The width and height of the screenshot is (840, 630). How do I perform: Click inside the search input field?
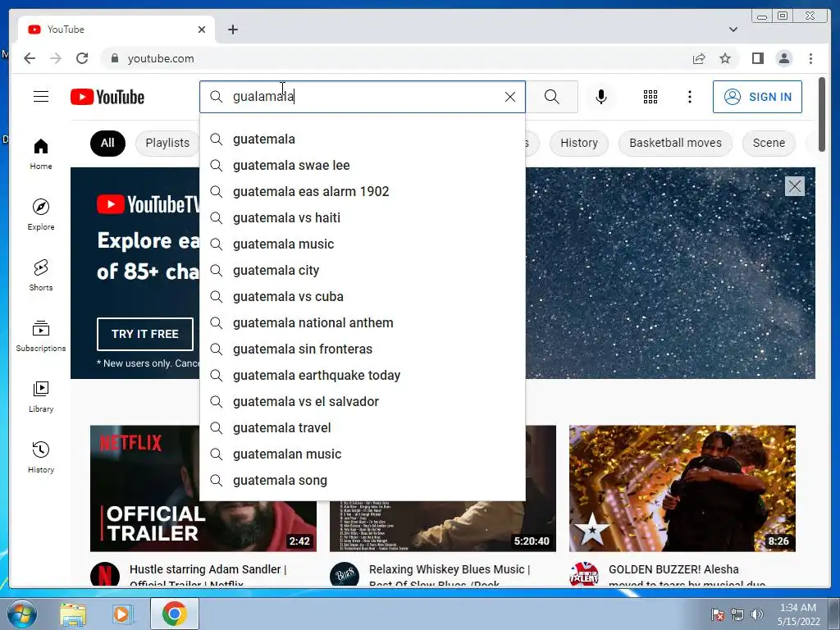(x=364, y=97)
